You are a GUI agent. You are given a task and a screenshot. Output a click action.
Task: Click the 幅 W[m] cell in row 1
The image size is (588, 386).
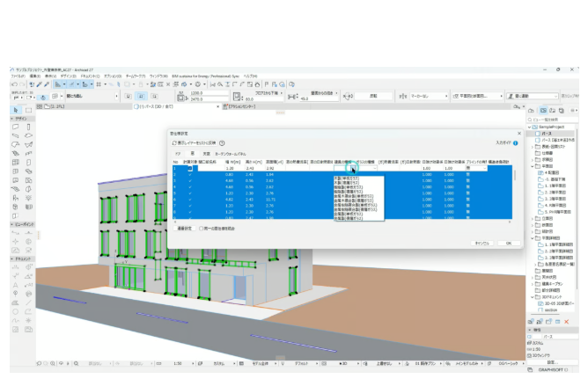point(229,167)
